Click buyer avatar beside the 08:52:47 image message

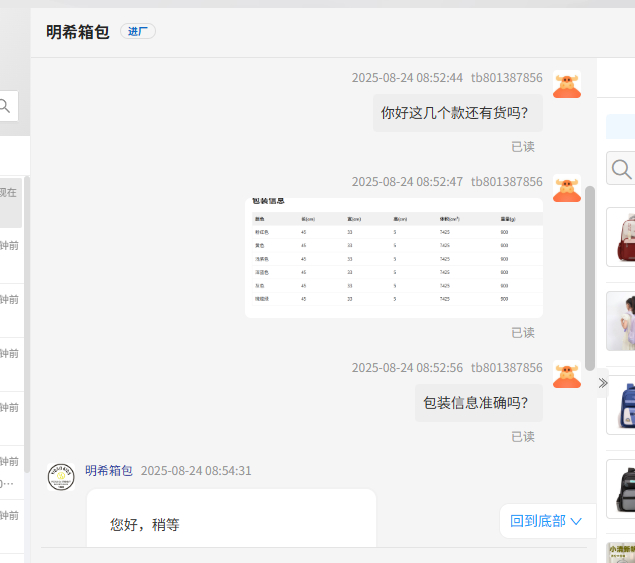pos(567,189)
